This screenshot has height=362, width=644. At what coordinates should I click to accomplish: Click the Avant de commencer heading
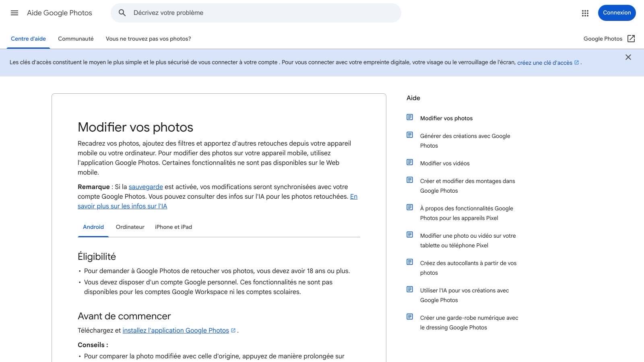(x=124, y=316)
